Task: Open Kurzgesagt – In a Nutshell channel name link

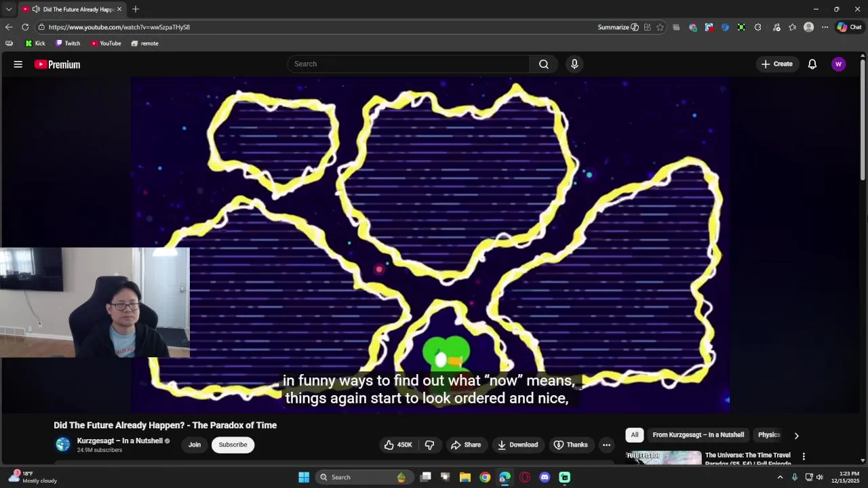Action: click(120, 441)
